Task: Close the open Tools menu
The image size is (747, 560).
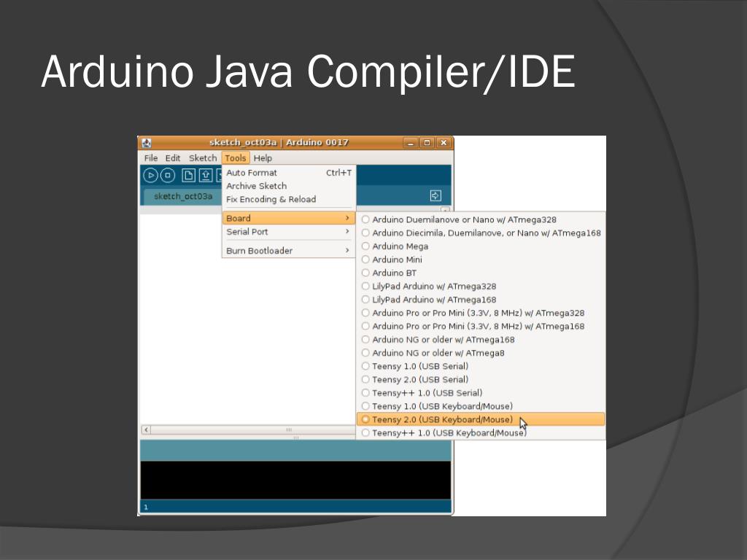Action: point(236,158)
